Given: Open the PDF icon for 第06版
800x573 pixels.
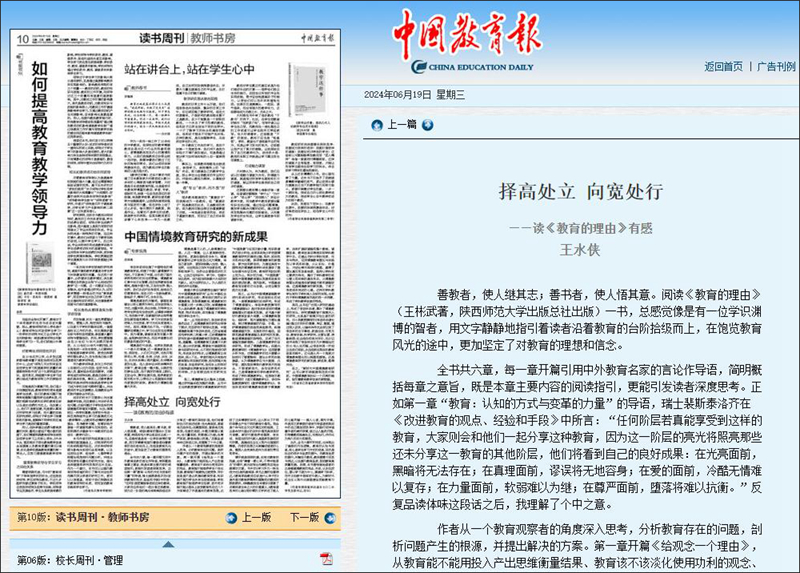Looking at the screenshot, I should click(327, 559).
